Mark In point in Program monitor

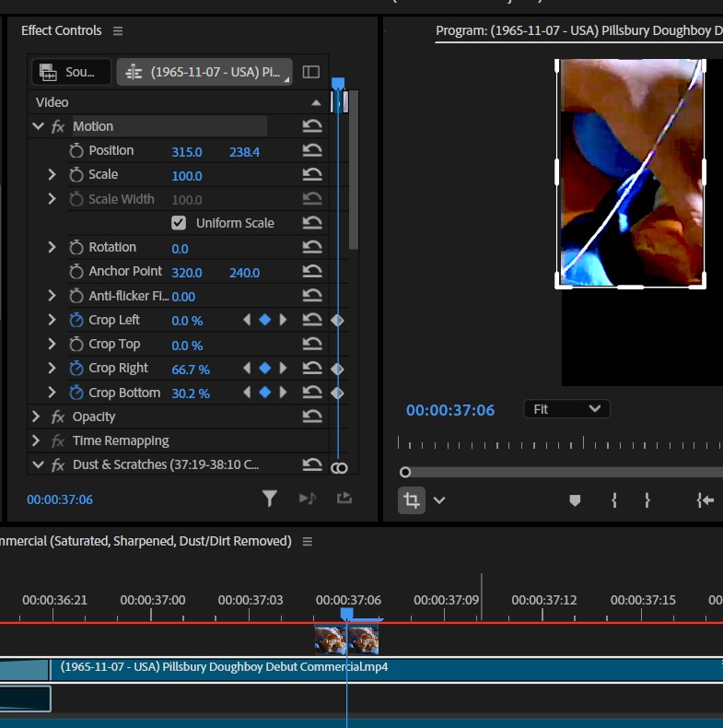[614, 500]
